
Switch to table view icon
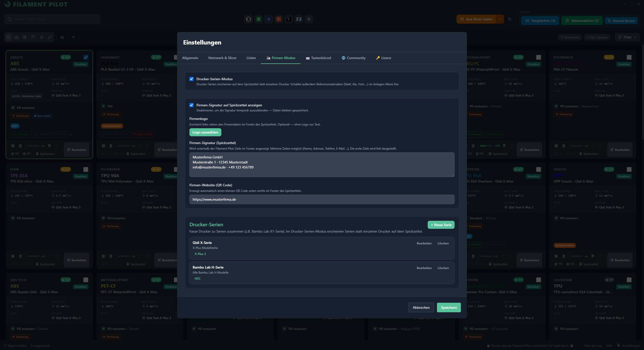pos(17,37)
